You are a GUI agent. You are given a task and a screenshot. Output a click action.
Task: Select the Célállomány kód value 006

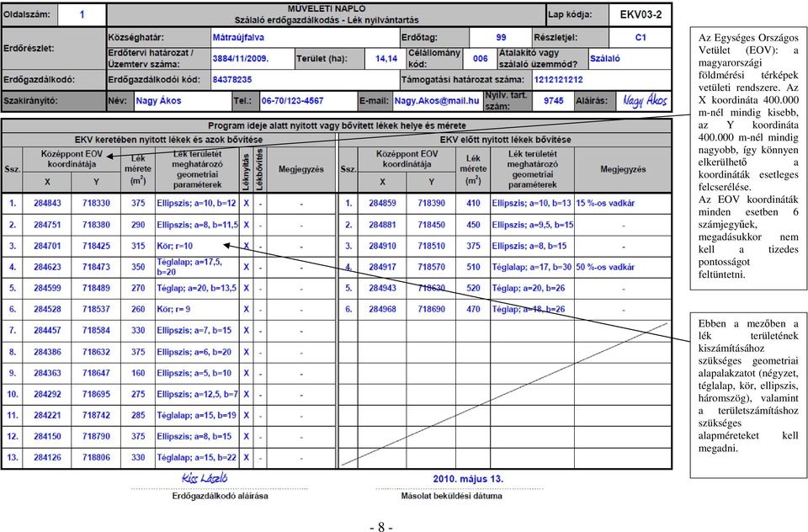click(x=481, y=58)
